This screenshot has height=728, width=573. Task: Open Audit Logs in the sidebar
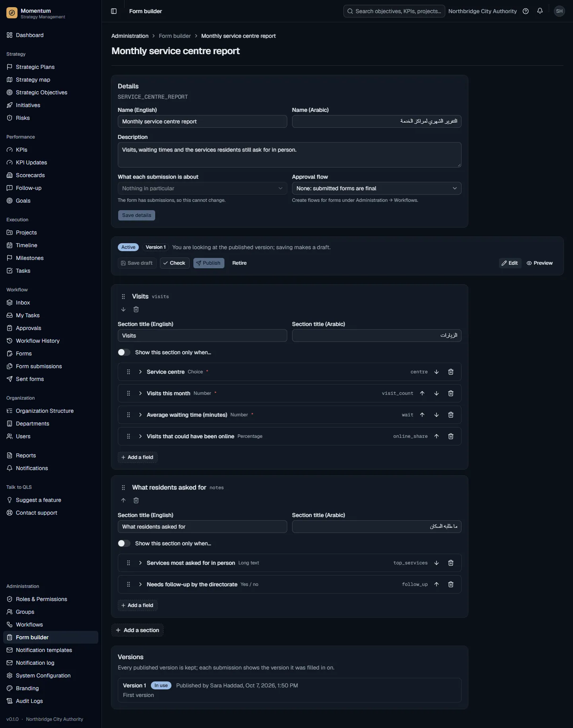point(51,701)
